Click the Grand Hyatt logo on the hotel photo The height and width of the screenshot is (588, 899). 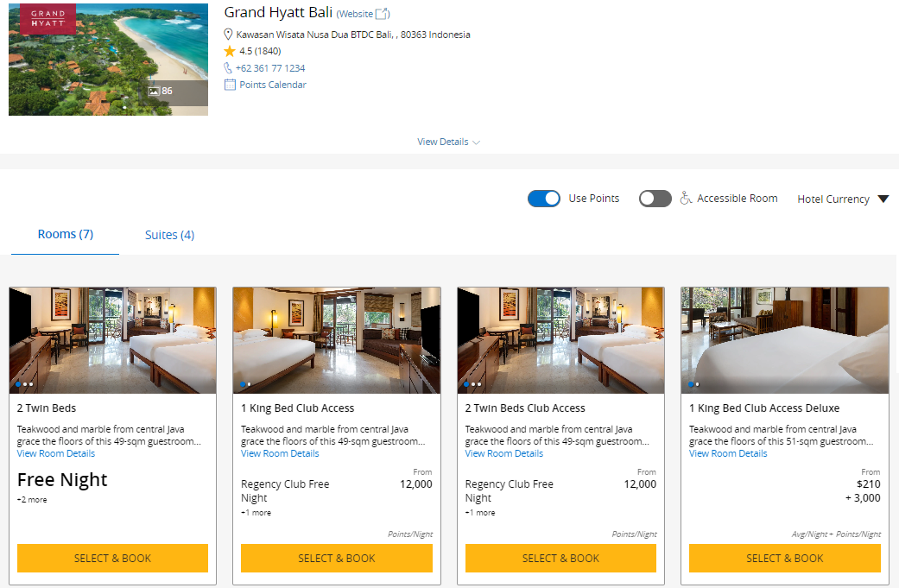coord(47,17)
